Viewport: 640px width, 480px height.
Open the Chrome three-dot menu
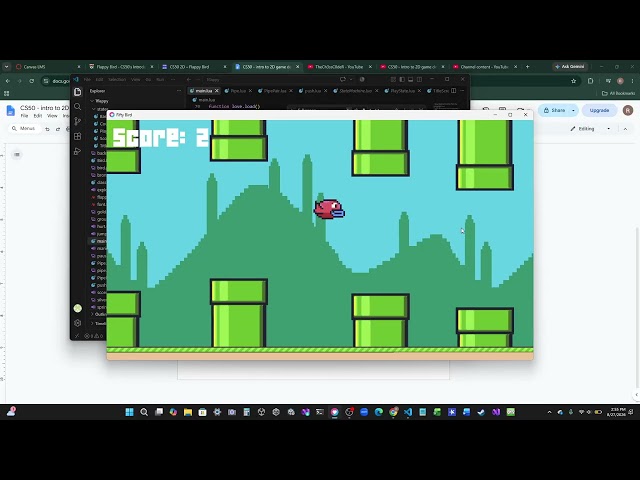click(632, 81)
